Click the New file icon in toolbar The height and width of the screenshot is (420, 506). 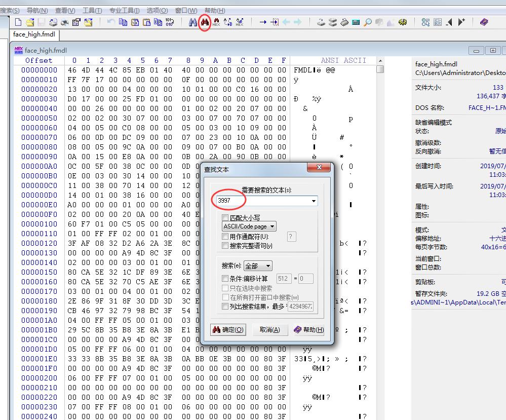click(18, 22)
